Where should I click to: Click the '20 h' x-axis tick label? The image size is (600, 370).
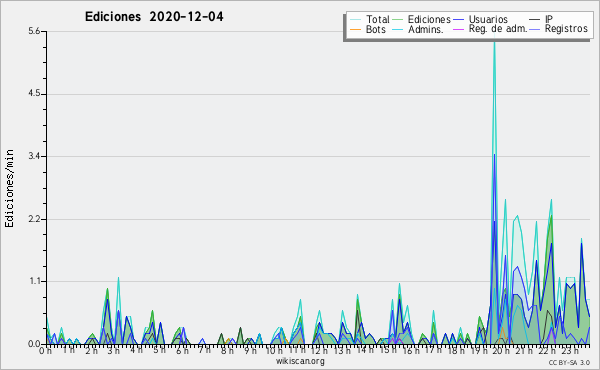pyautogui.click(x=501, y=351)
